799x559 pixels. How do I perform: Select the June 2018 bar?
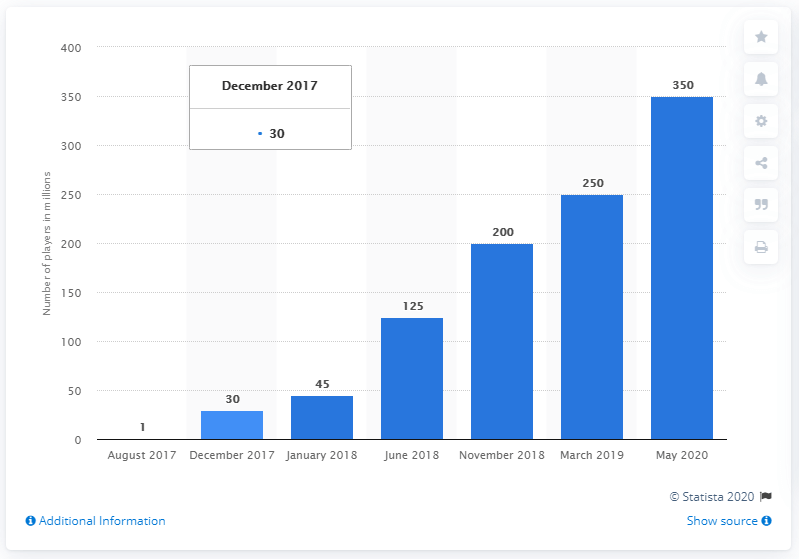tap(412, 379)
